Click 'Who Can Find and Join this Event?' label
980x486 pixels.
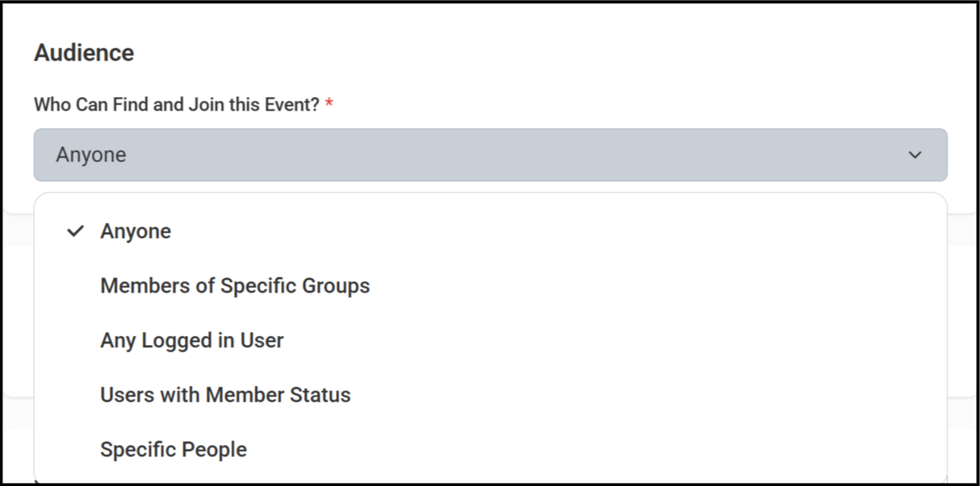click(176, 105)
